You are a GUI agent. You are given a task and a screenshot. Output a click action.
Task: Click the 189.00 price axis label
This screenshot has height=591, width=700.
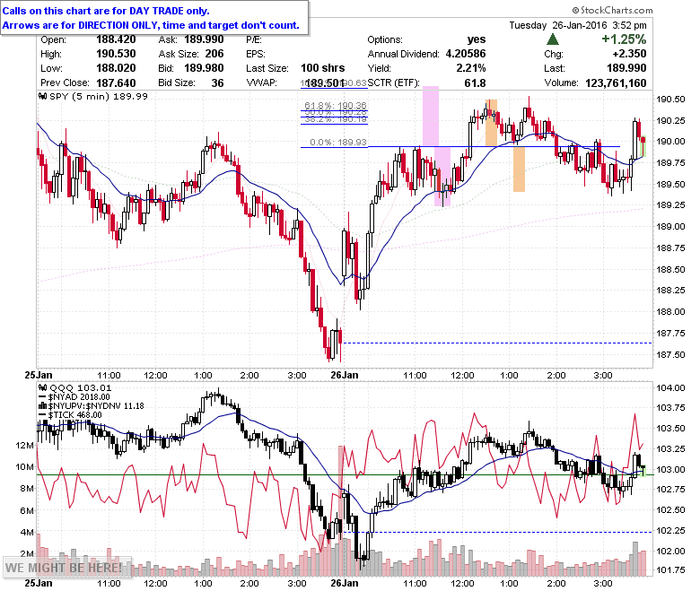pyautogui.click(x=670, y=227)
